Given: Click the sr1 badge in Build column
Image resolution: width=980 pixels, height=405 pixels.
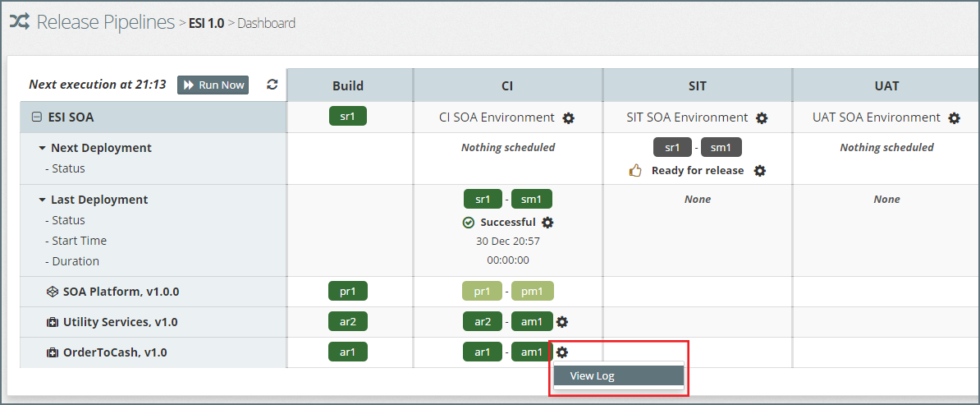Looking at the screenshot, I should (x=348, y=117).
